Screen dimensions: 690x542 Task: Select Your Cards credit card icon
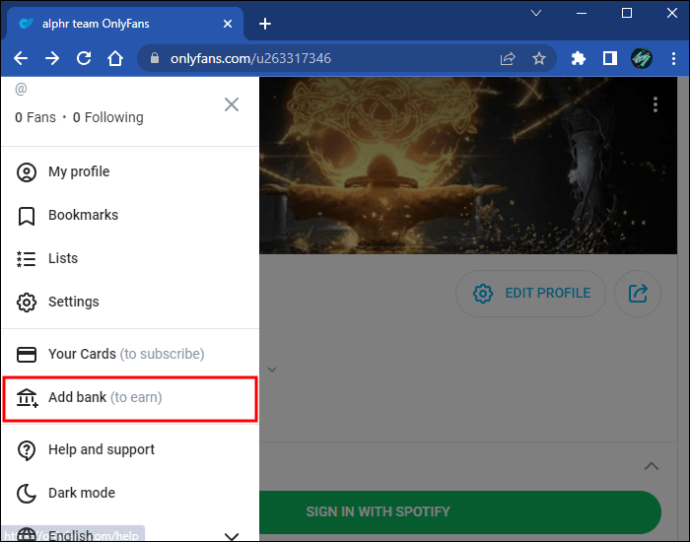(x=26, y=354)
